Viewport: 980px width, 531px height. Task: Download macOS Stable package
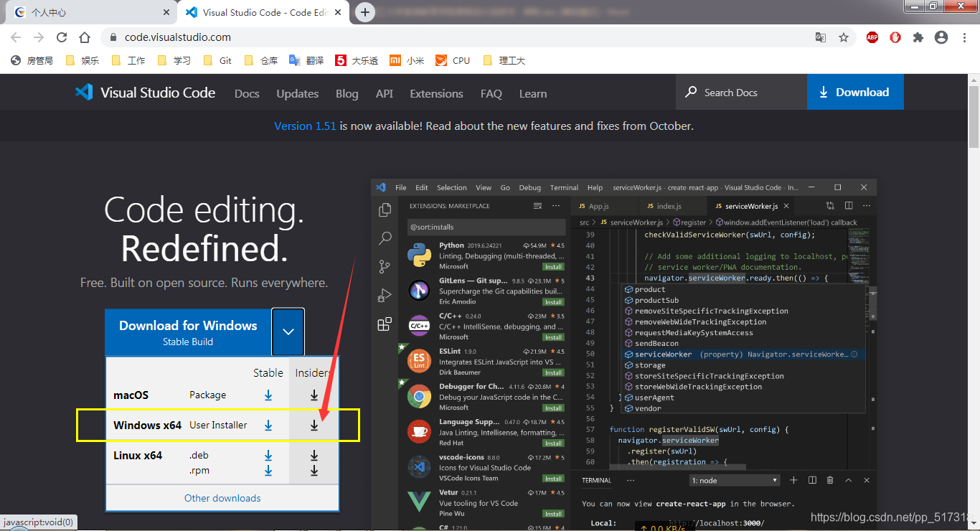268,395
